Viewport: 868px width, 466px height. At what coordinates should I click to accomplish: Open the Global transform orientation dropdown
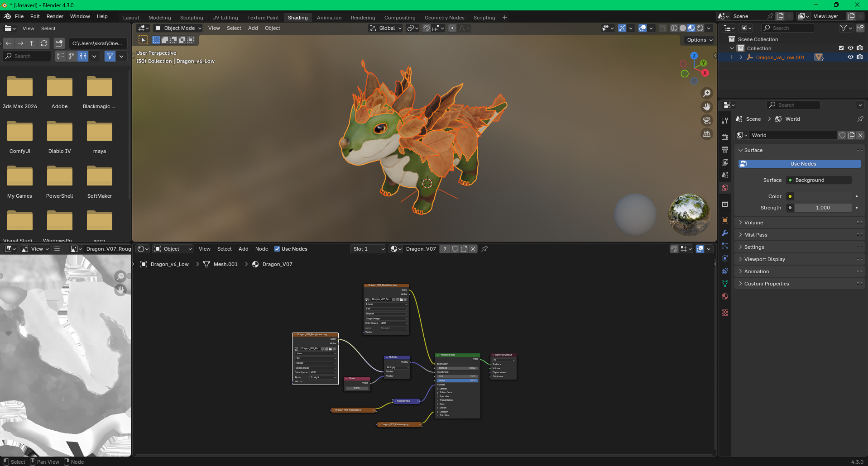click(386, 28)
